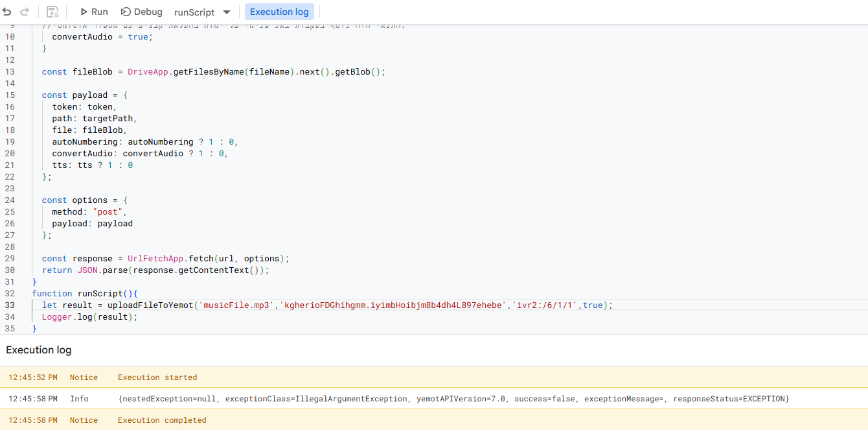Viewport: 868px width, 439px height.
Task: Click the 'tts: tts ? 1 : 0' line
Action: coord(93,165)
